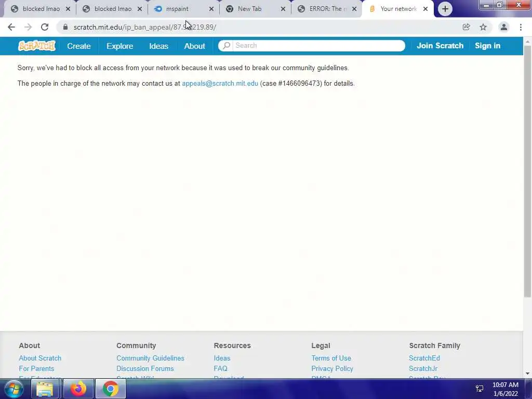Open the ScratchEd link
The height and width of the screenshot is (399, 532).
(x=424, y=358)
